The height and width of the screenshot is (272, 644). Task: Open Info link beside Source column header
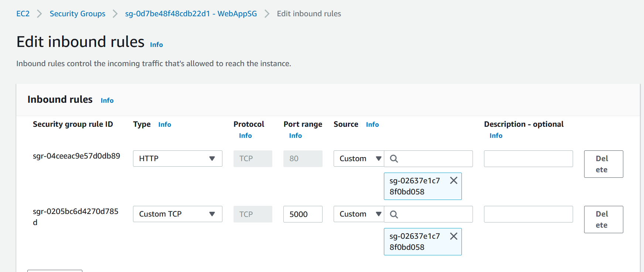pos(372,125)
